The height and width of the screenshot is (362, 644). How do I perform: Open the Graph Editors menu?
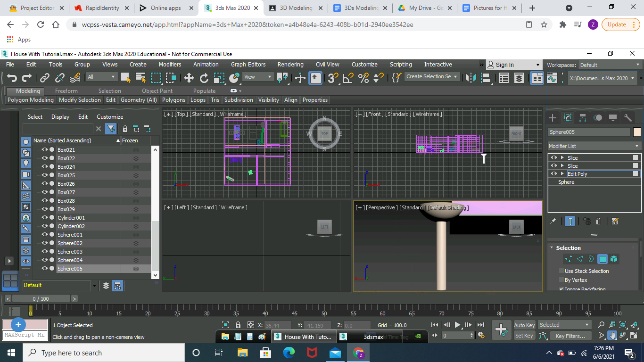coord(248,65)
